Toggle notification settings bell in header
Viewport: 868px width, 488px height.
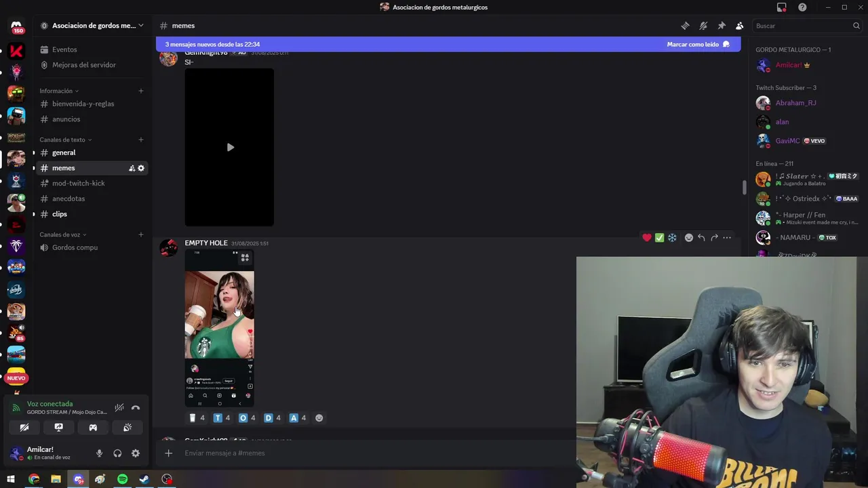pos(703,26)
